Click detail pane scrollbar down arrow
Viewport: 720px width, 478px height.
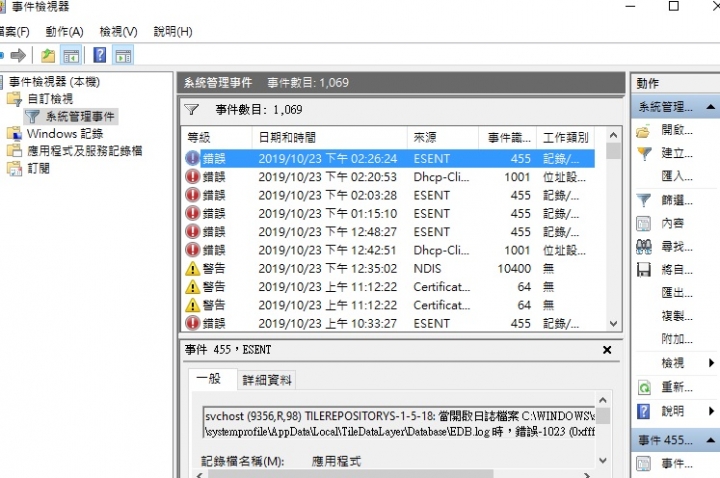(x=603, y=460)
